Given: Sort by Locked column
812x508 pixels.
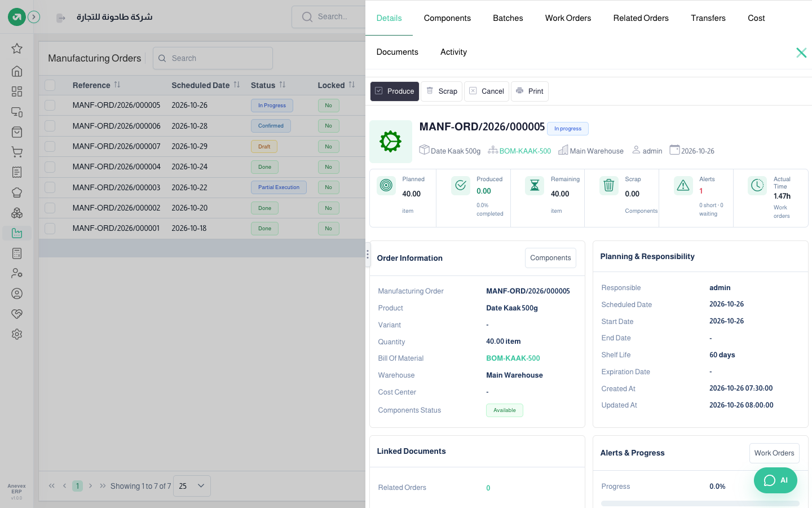Looking at the screenshot, I should (x=352, y=85).
